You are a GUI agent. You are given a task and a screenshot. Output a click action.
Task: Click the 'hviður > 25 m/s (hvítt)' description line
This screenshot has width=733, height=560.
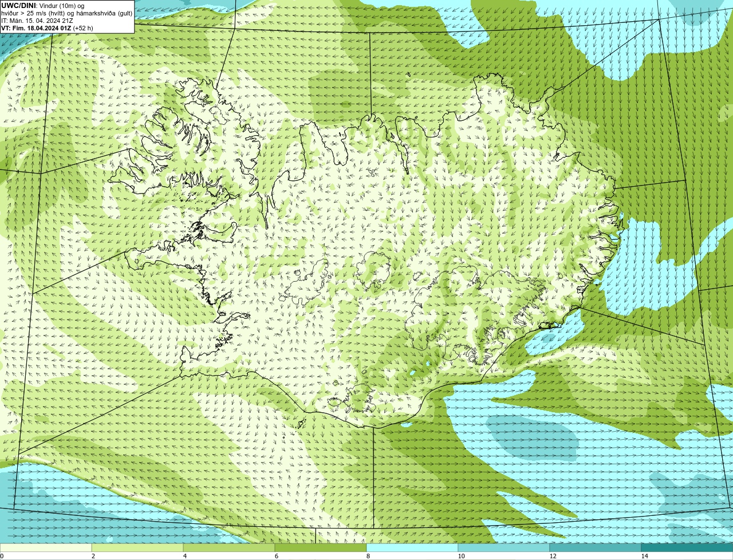click(x=66, y=13)
